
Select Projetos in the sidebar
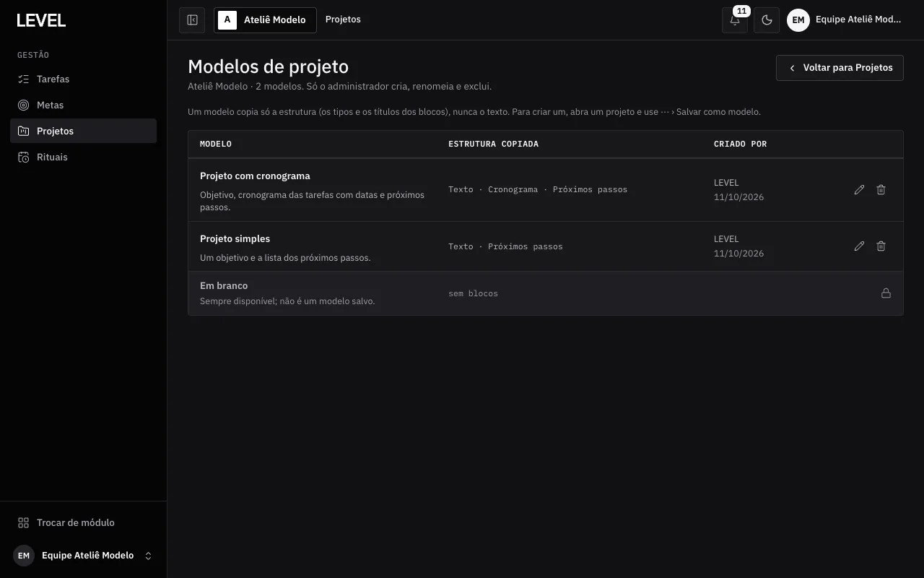pyautogui.click(x=83, y=131)
